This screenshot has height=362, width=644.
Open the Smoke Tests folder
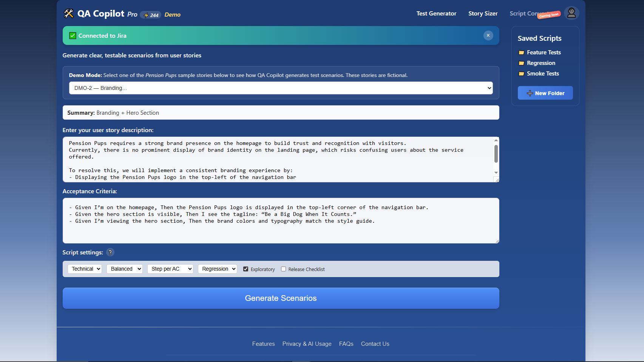point(542,74)
